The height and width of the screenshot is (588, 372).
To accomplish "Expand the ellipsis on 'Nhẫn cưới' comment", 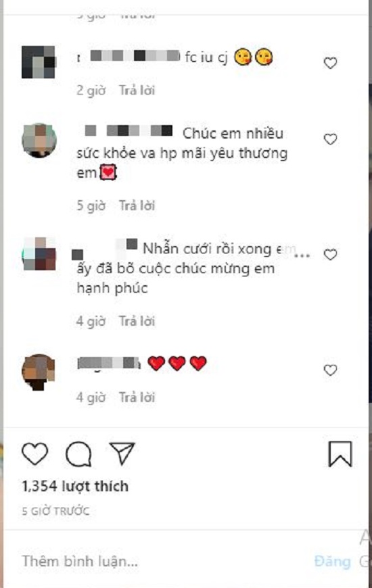I will pyautogui.click(x=302, y=255).
